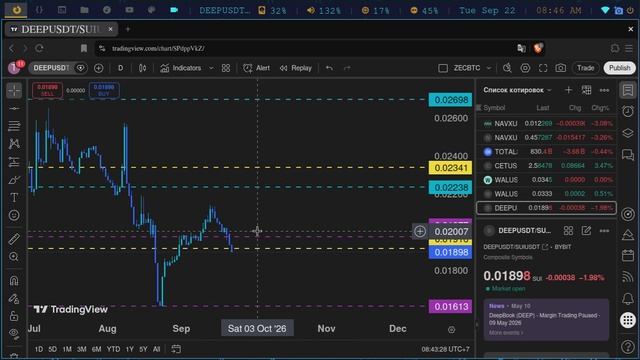Open the chats sidebar icon
640x360 pixels.
[x=628, y=155]
